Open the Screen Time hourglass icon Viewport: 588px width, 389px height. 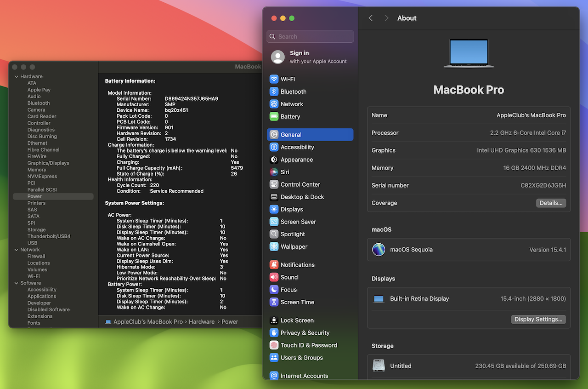[274, 302]
